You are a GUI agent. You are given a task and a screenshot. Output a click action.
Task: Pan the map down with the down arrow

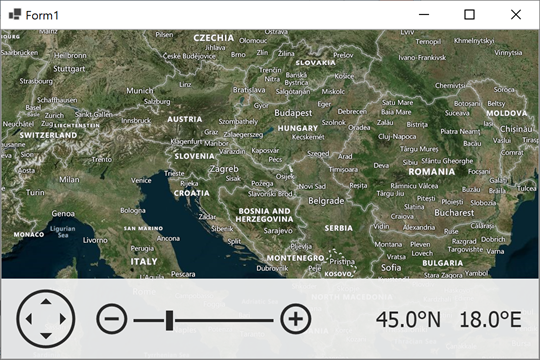tap(46, 336)
